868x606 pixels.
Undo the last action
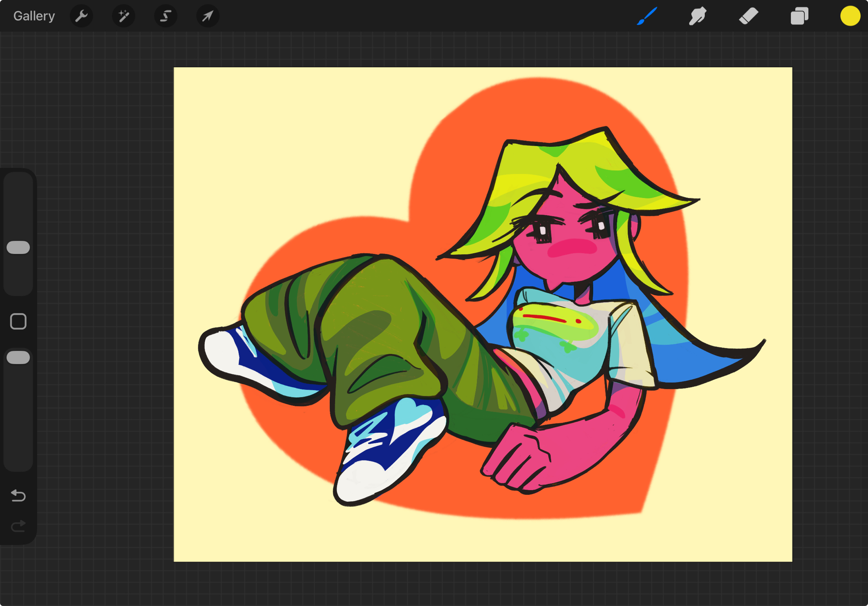coord(18,495)
